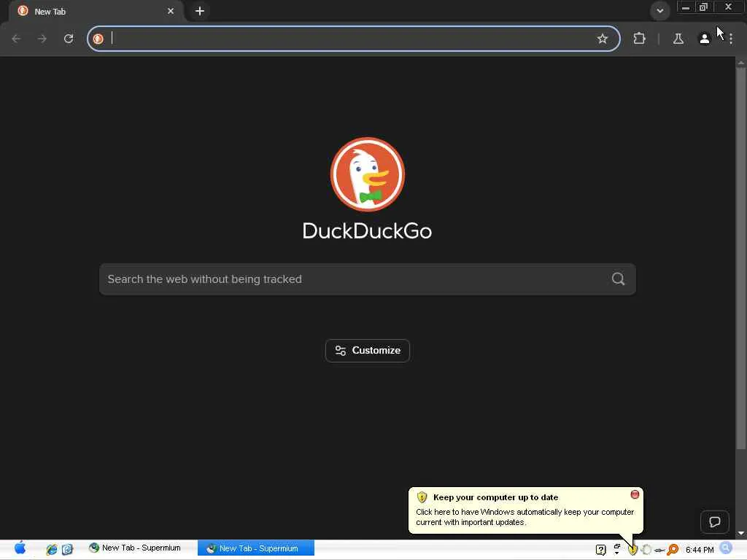Screen dimensions: 747x560
Task: Open the Apple-logo Start menu
Action: coord(20,548)
